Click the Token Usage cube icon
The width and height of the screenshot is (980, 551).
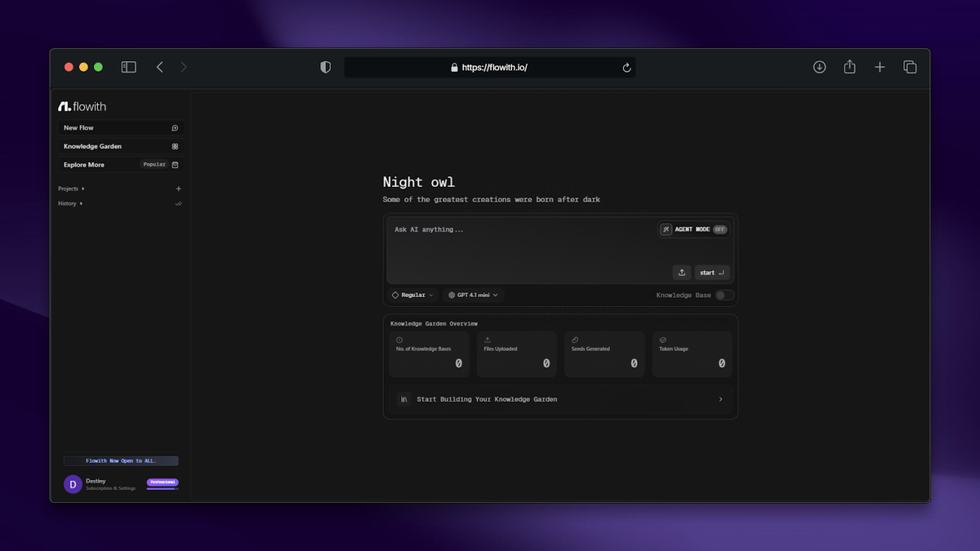coord(663,340)
